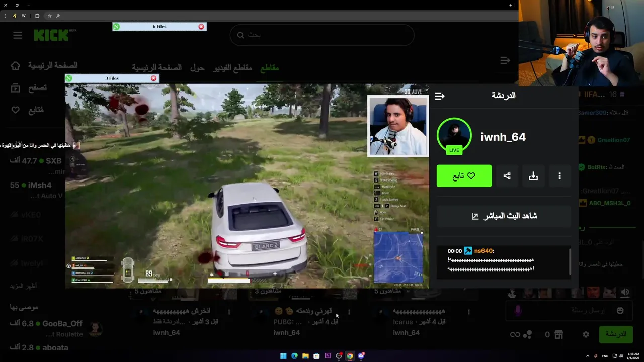
Task: Click شاهد البث المباشر watch live button
Action: pyautogui.click(x=504, y=216)
